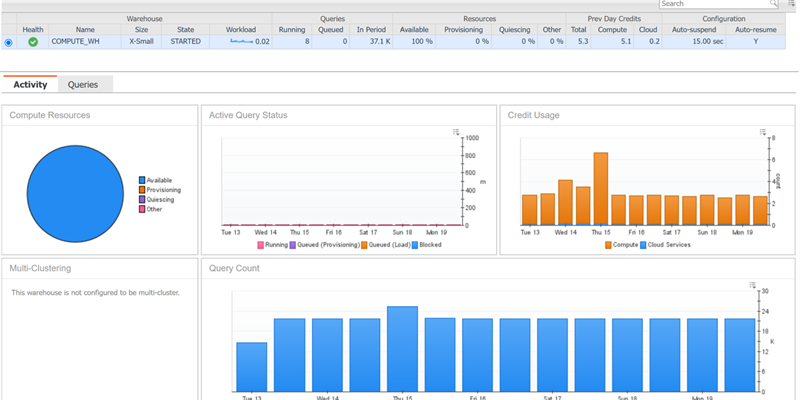
Task: Toggle the Blocked legend entry
Action: click(x=427, y=245)
